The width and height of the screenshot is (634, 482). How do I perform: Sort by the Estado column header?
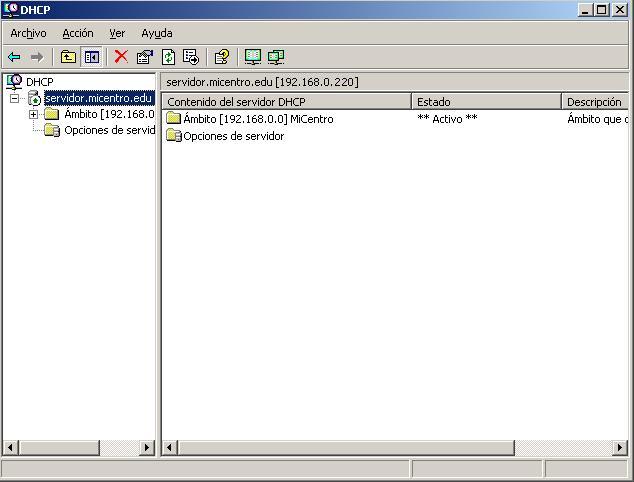coord(485,101)
